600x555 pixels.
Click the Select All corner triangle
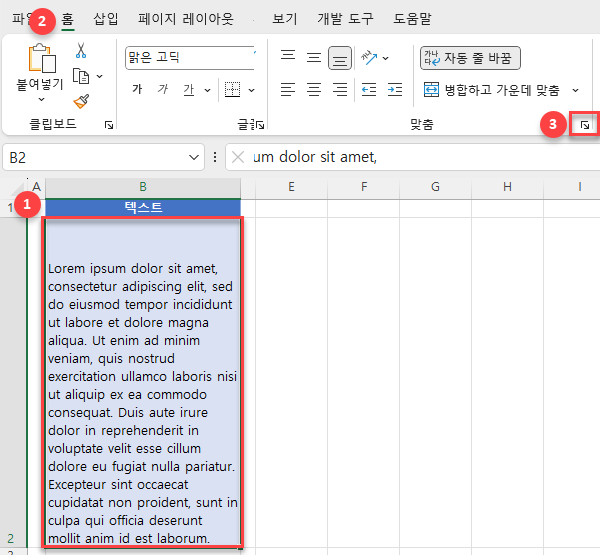click(x=18, y=189)
